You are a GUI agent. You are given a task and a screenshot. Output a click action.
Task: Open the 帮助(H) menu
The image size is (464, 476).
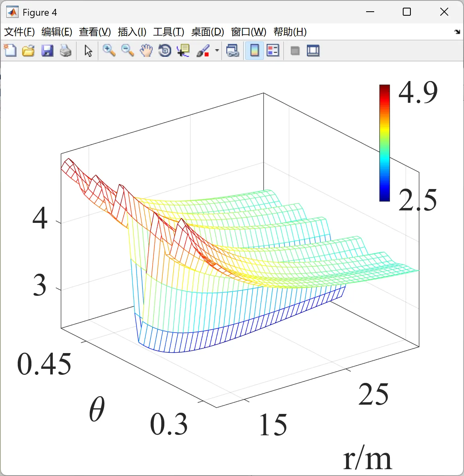click(x=290, y=32)
